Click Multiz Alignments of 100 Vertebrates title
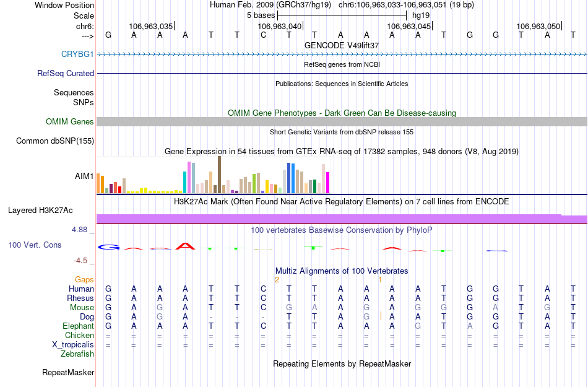 (342, 271)
